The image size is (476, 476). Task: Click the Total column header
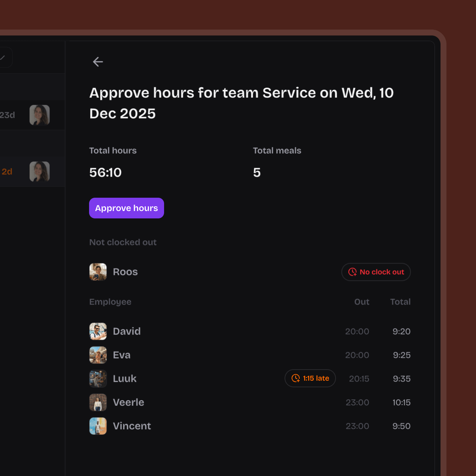[x=400, y=302]
